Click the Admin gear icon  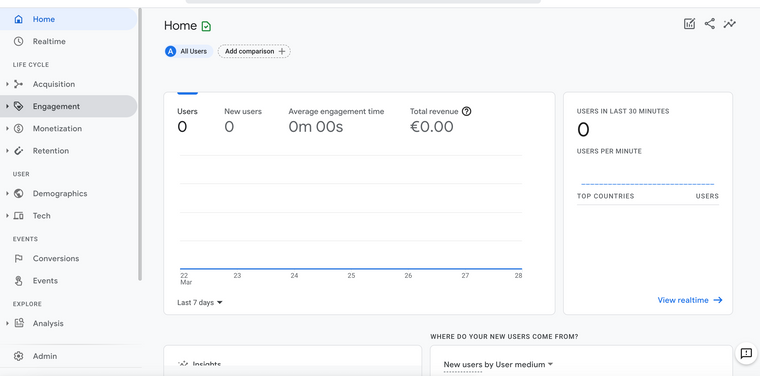coord(18,356)
